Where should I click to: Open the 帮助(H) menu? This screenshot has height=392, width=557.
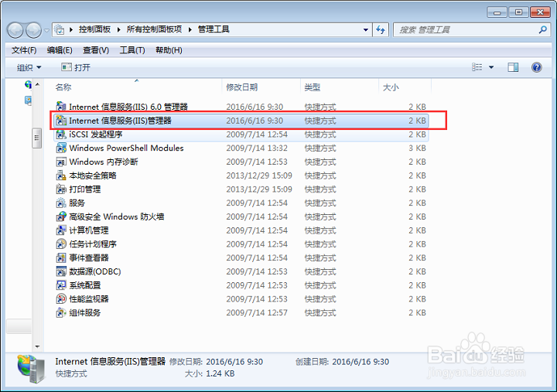point(169,50)
